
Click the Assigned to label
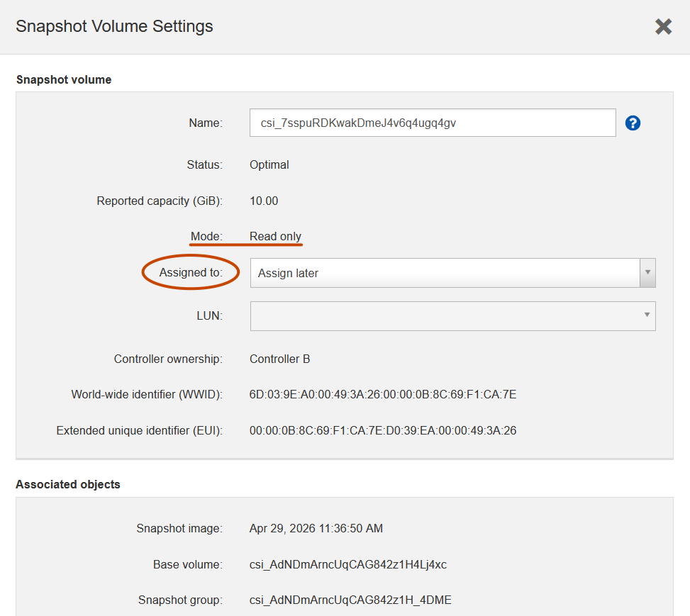pos(191,272)
